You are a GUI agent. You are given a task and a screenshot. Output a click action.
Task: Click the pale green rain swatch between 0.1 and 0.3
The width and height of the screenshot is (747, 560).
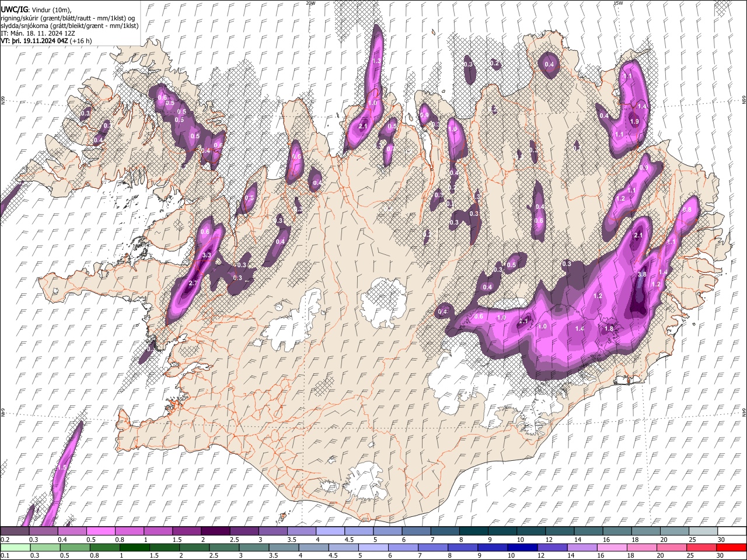15,547
